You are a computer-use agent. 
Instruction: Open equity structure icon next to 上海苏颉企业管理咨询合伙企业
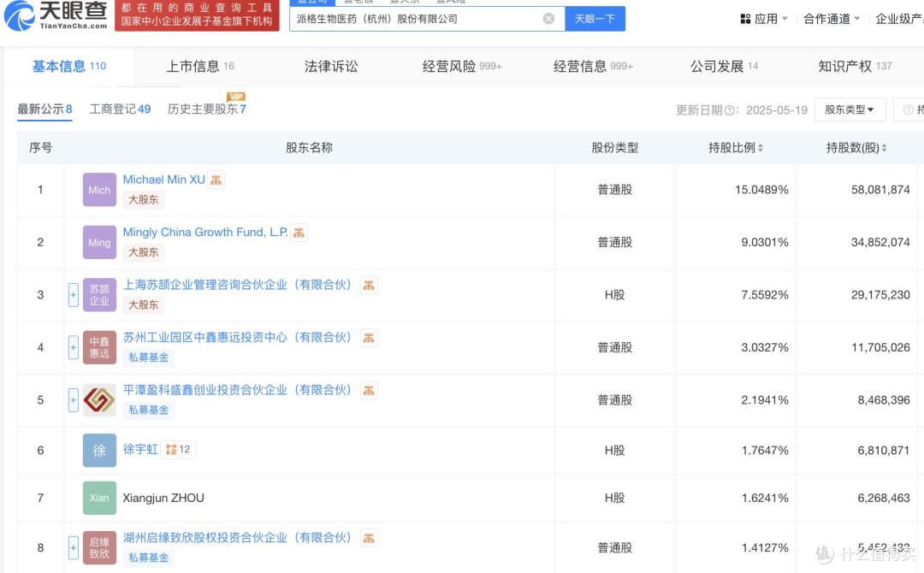click(369, 286)
